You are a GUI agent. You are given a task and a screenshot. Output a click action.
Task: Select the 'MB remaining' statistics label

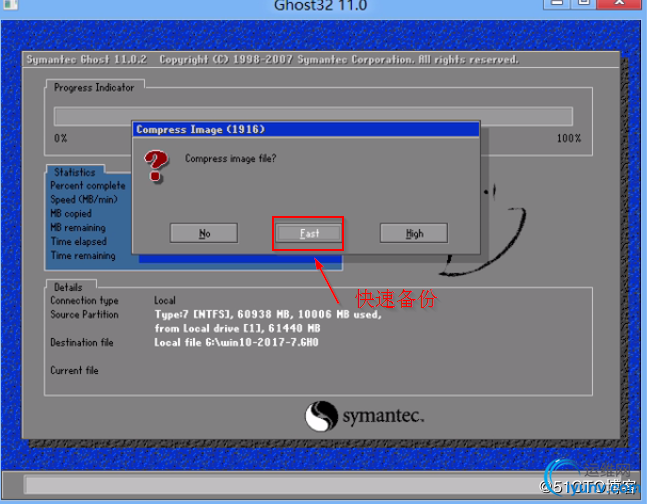click(x=78, y=227)
